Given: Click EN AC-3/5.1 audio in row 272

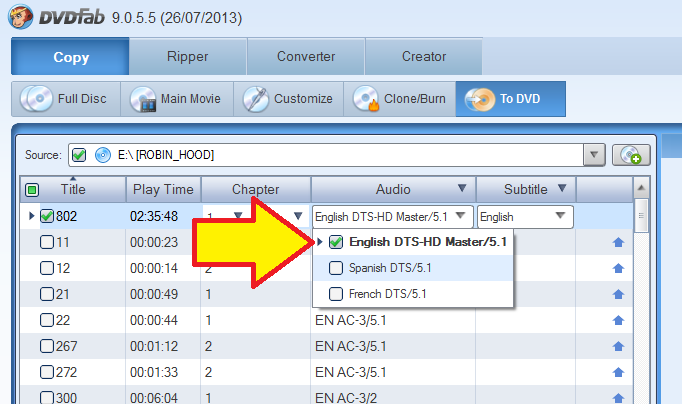Looking at the screenshot, I should pos(351,372).
